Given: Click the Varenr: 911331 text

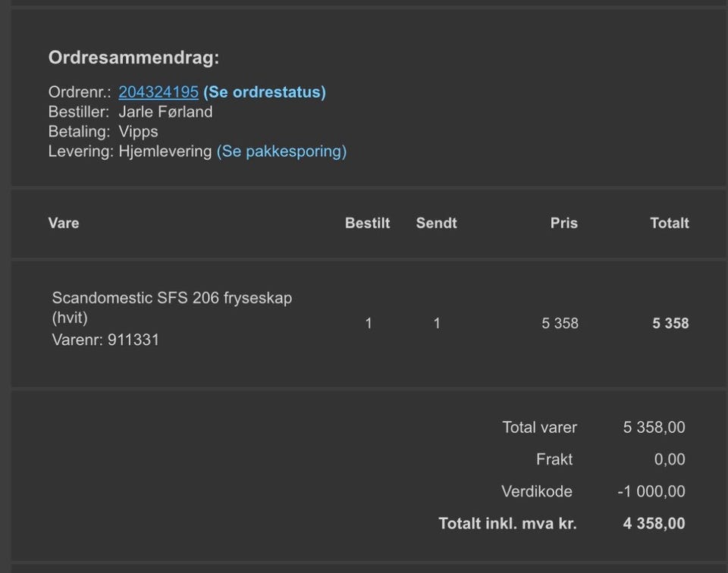Looking at the screenshot, I should coord(105,340).
